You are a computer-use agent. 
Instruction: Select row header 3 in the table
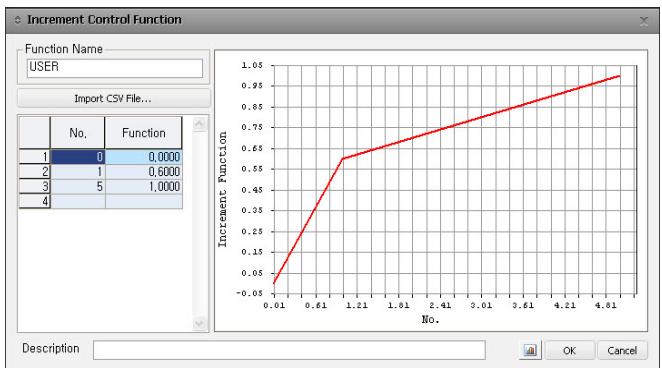point(35,186)
